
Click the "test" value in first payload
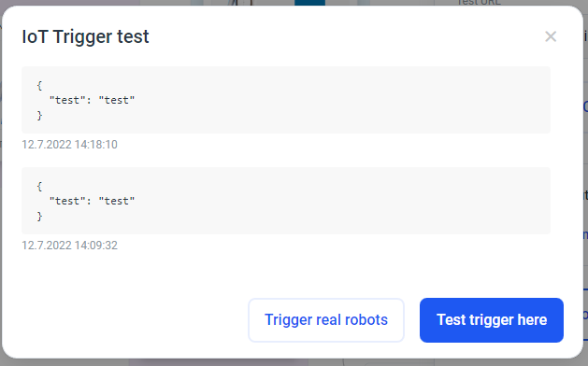tap(116, 100)
